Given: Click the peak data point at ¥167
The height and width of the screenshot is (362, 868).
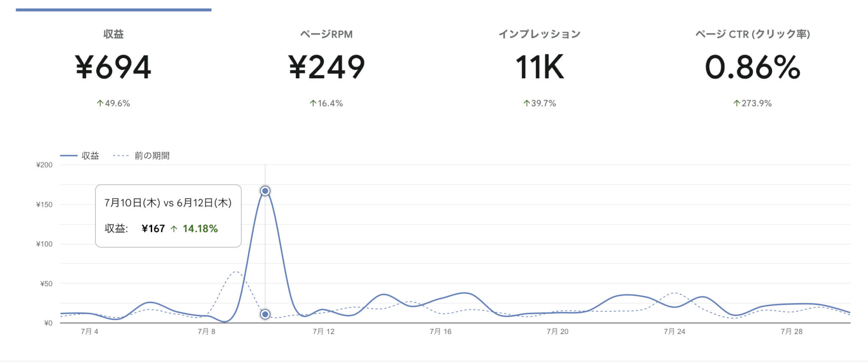Looking at the screenshot, I should [x=265, y=191].
